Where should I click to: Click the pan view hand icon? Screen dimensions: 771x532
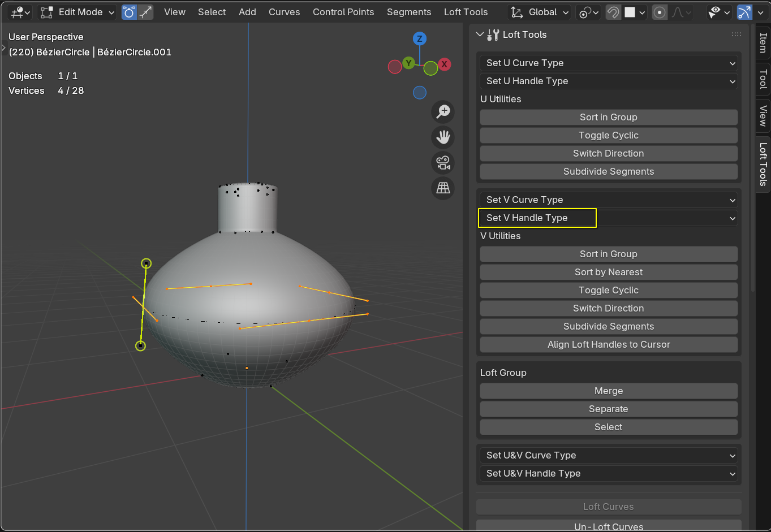pos(443,137)
